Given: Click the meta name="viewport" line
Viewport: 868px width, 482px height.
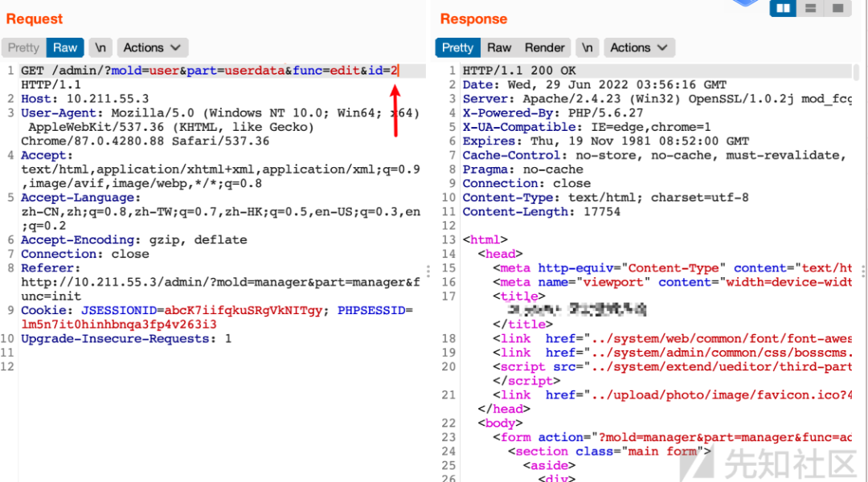Looking at the screenshot, I should coord(672,282).
